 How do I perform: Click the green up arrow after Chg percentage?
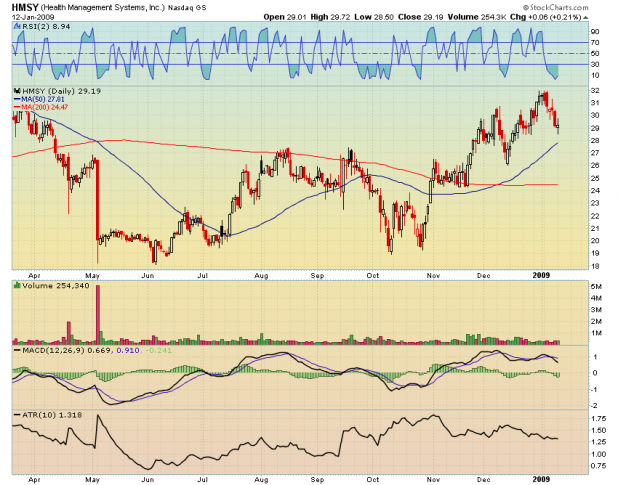[x=586, y=17]
